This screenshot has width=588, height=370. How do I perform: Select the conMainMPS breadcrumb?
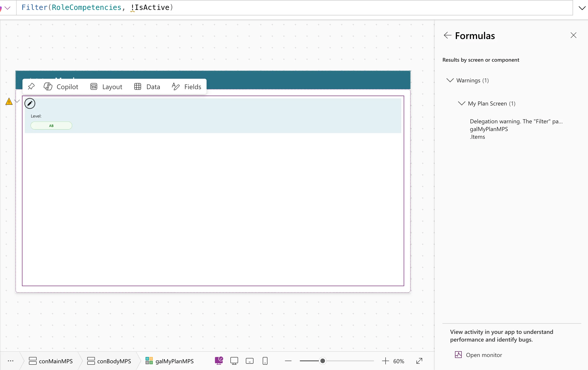[51, 361]
